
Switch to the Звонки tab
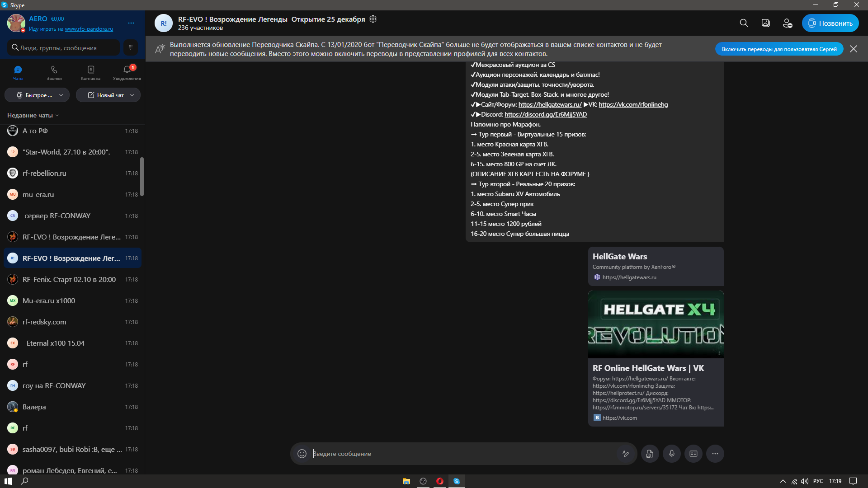pyautogui.click(x=54, y=73)
